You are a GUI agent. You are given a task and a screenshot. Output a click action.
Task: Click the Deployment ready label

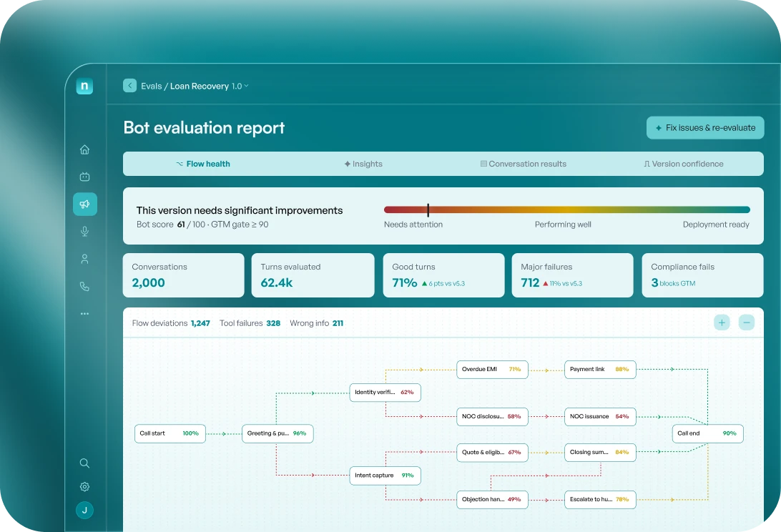(716, 225)
